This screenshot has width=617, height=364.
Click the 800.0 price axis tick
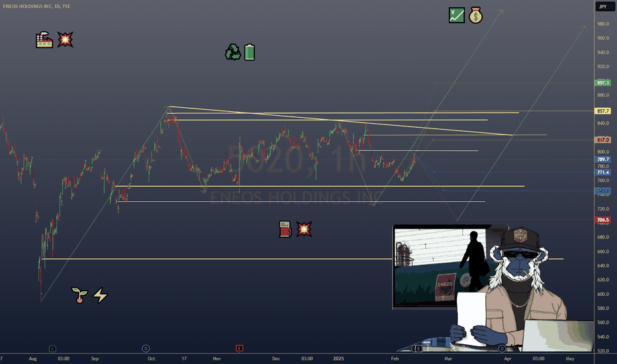click(603, 152)
